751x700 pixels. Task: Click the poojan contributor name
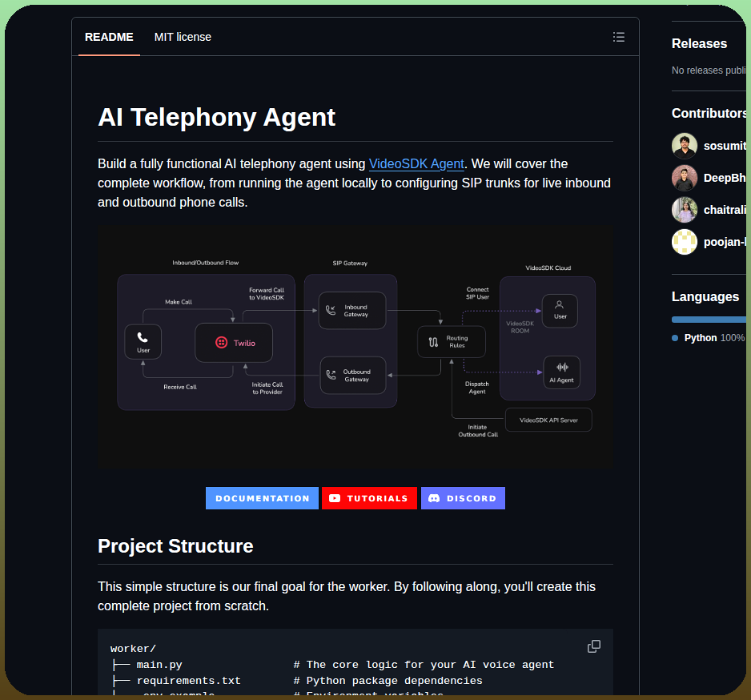pos(725,242)
